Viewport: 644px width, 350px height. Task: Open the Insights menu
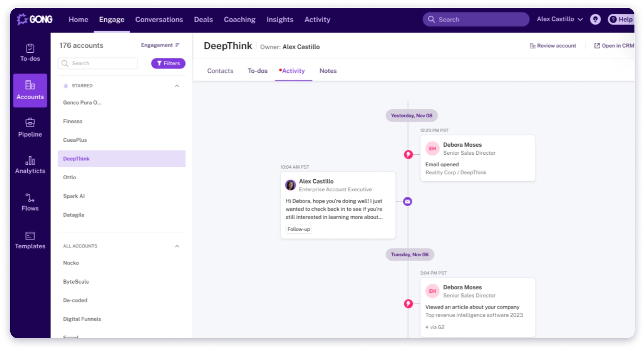click(280, 20)
